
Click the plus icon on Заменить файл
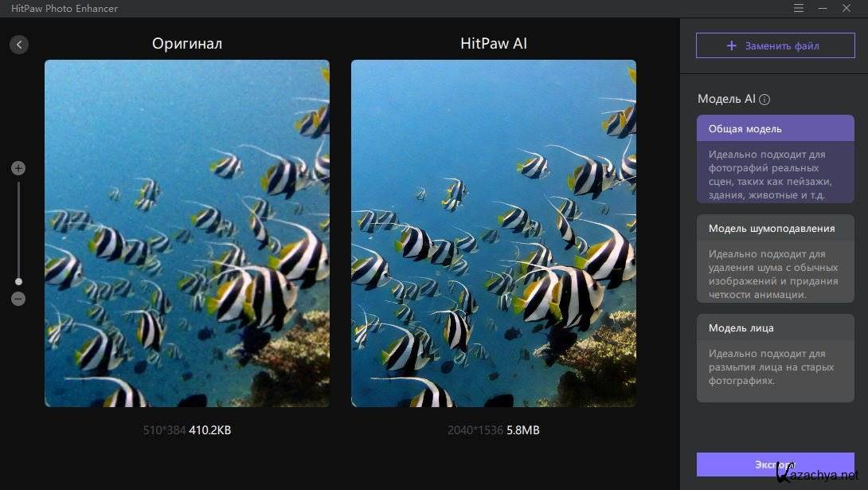(731, 46)
